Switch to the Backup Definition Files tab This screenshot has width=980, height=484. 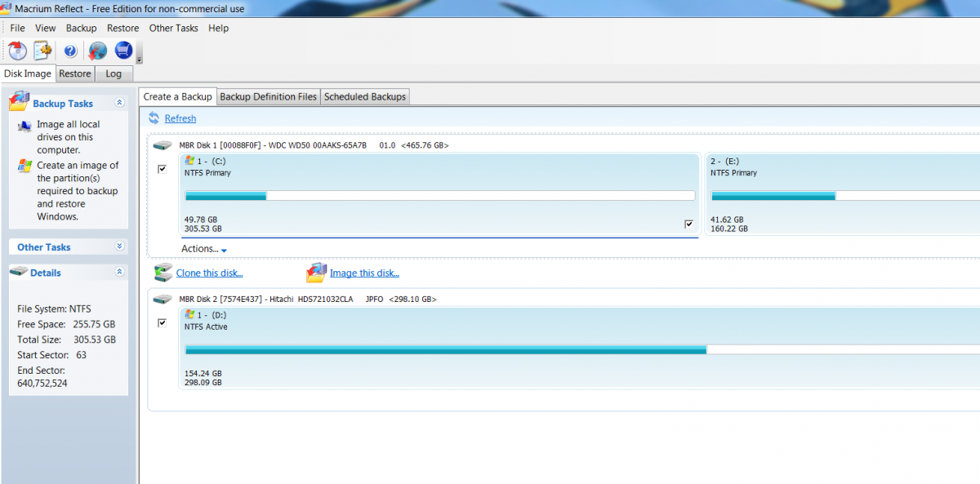pyautogui.click(x=268, y=96)
